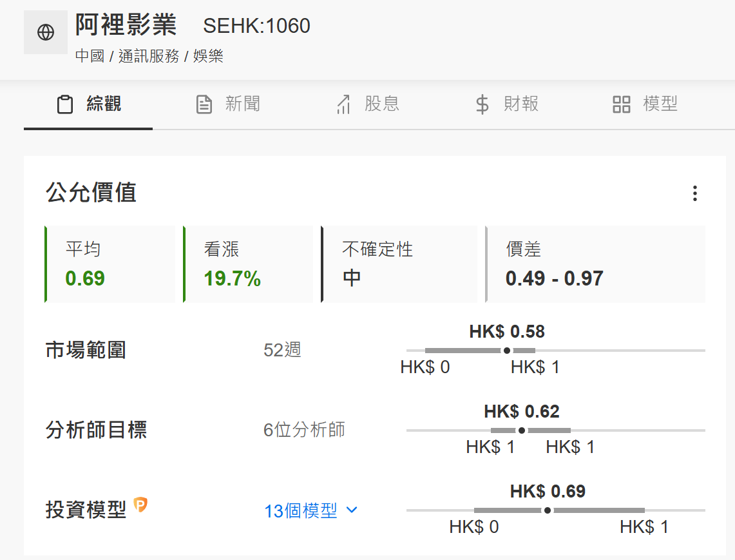The image size is (735, 560).
Task: Click the analyst target marker at HK$ 0.62
Action: [x=522, y=430]
